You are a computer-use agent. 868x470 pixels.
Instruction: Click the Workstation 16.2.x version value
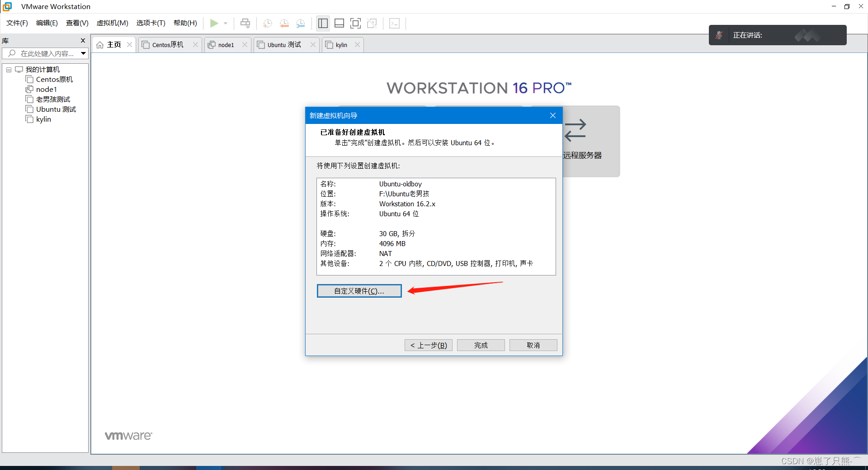click(407, 204)
